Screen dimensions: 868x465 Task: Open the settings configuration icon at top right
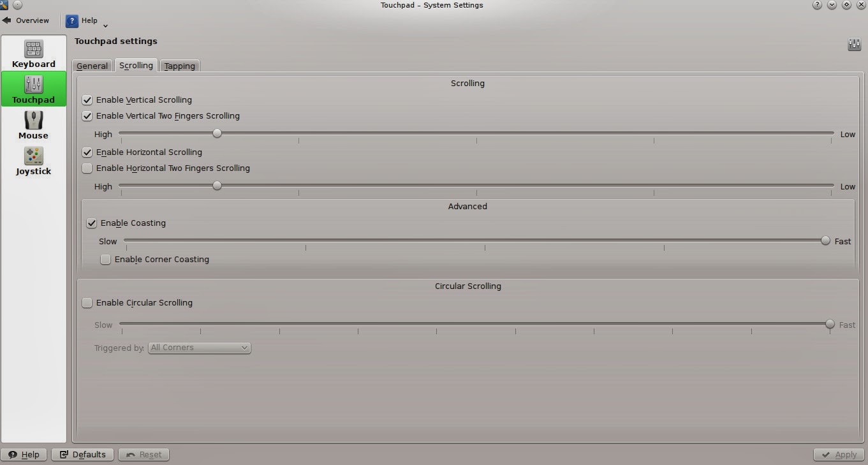pyautogui.click(x=854, y=44)
